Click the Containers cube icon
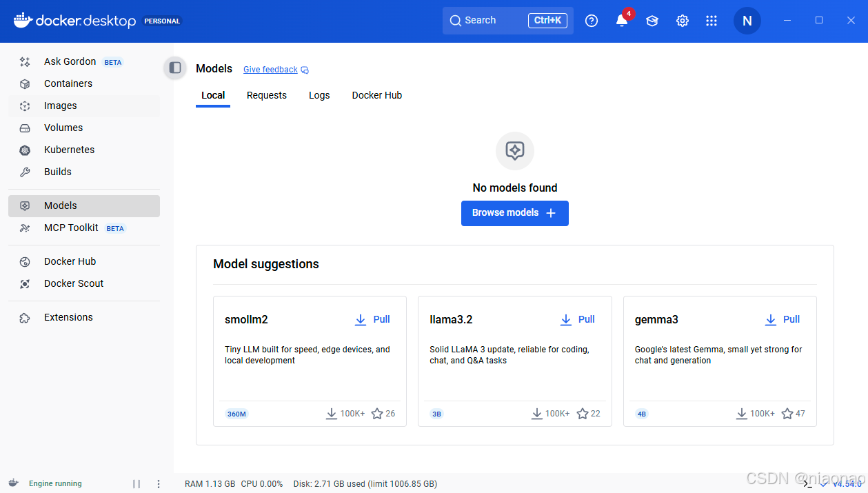This screenshot has height=493, width=868. 25,83
